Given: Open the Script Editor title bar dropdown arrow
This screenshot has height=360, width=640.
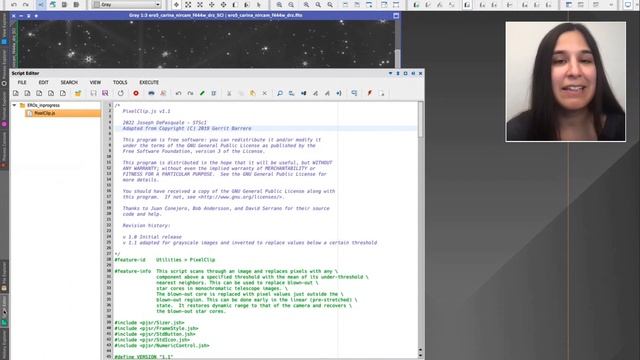Looking at the screenshot, I should (390, 73).
